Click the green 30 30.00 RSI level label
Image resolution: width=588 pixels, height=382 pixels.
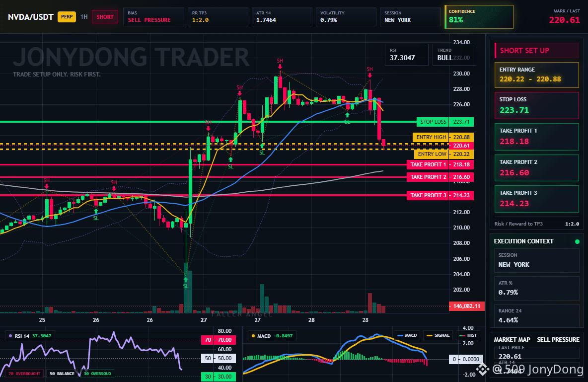pos(219,377)
